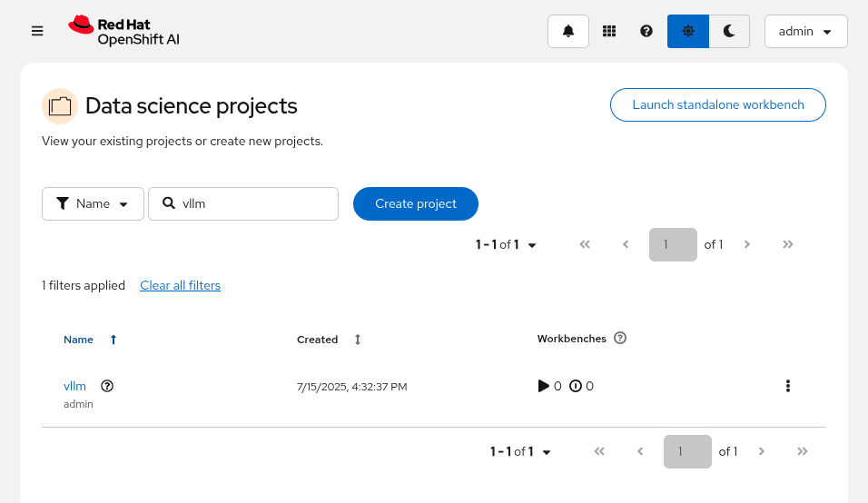Go to previous page in top pagination
The height and width of the screenshot is (503, 868).
626,244
